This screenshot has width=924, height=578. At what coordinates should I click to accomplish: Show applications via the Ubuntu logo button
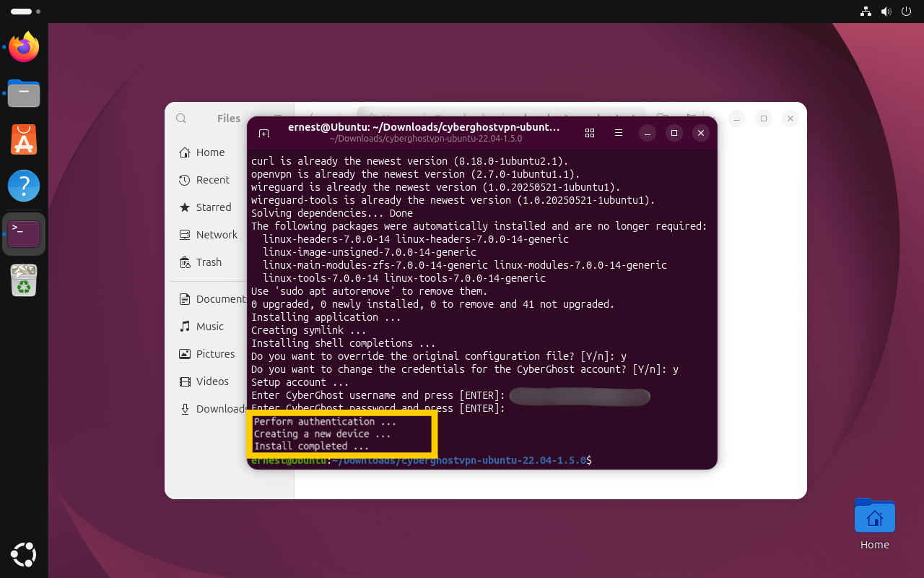click(x=24, y=554)
